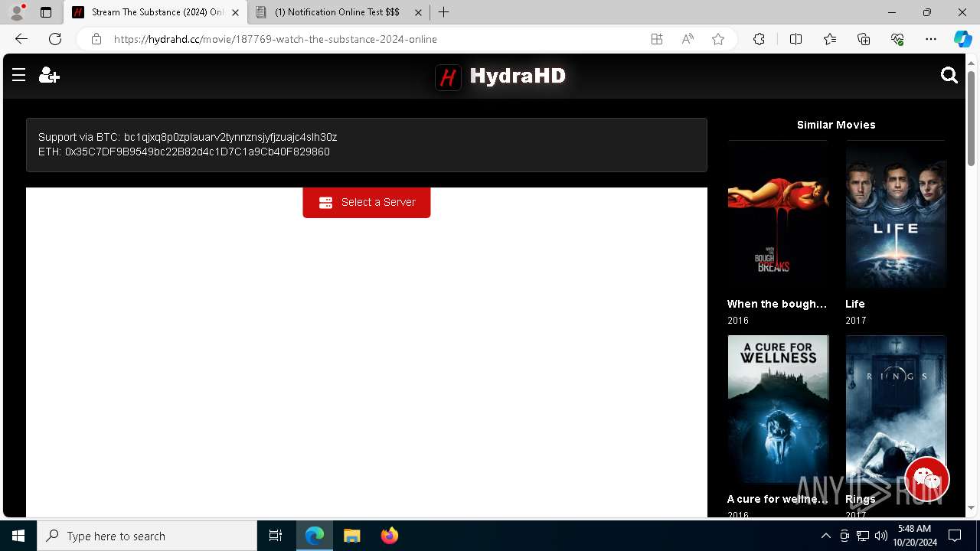980x551 pixels.
Task: Click the Select a Server button
Action: pyautogui.click(x=367, y=202)
